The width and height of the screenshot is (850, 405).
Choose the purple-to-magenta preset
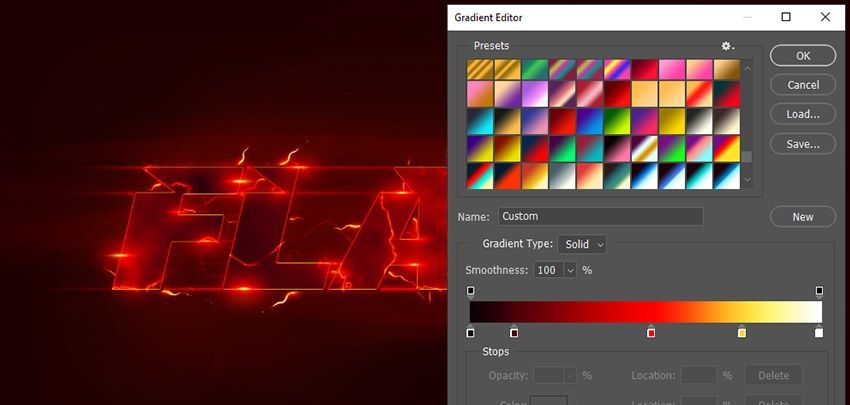pyautogui.click(x=645, y=121)
